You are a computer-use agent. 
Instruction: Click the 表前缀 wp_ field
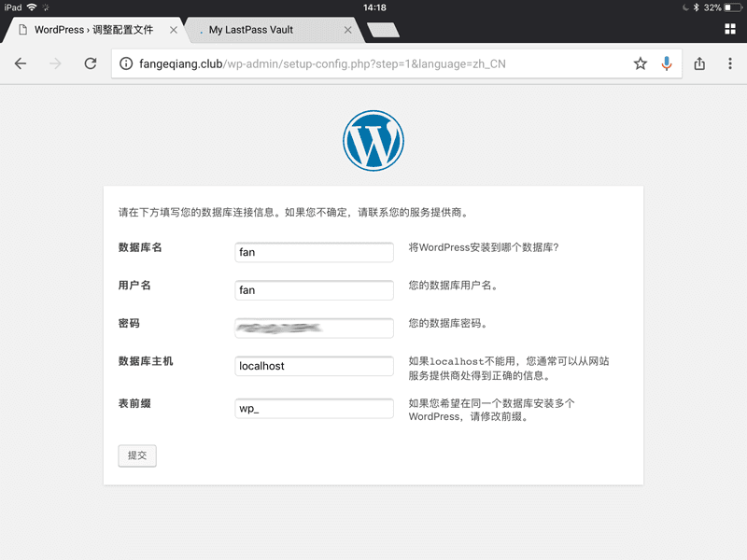(x=314, y=409)
